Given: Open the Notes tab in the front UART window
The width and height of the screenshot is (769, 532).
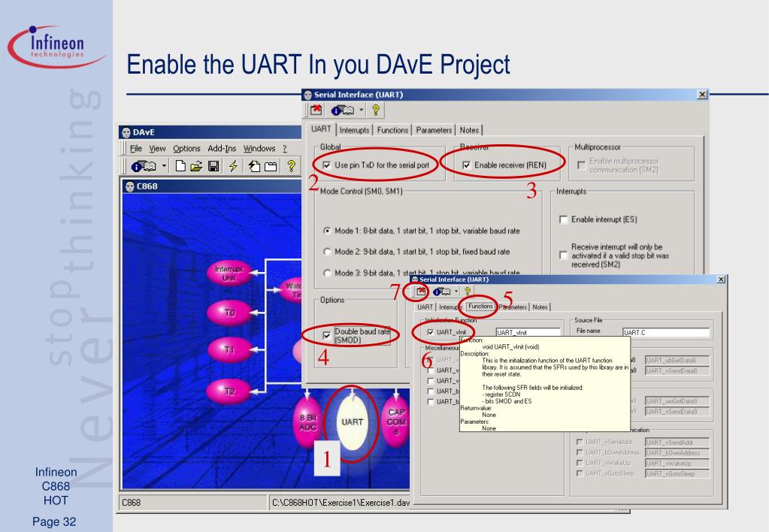Looking at the screenshot, I should pyautogui.click(x=540, y=307).
